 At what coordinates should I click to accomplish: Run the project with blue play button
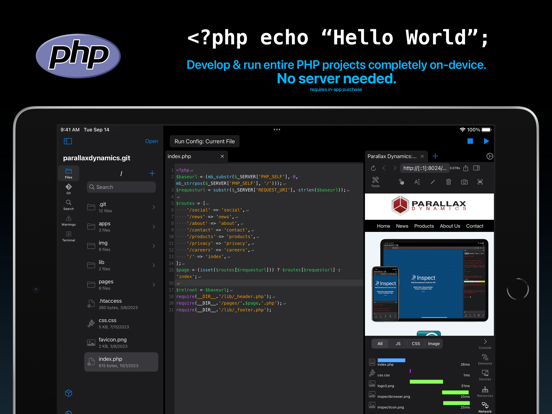[x=486, y=141]
